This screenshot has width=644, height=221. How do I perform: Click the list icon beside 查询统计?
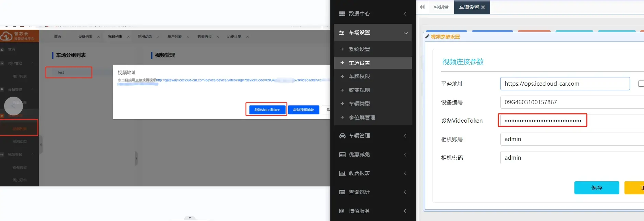[342, 192]
